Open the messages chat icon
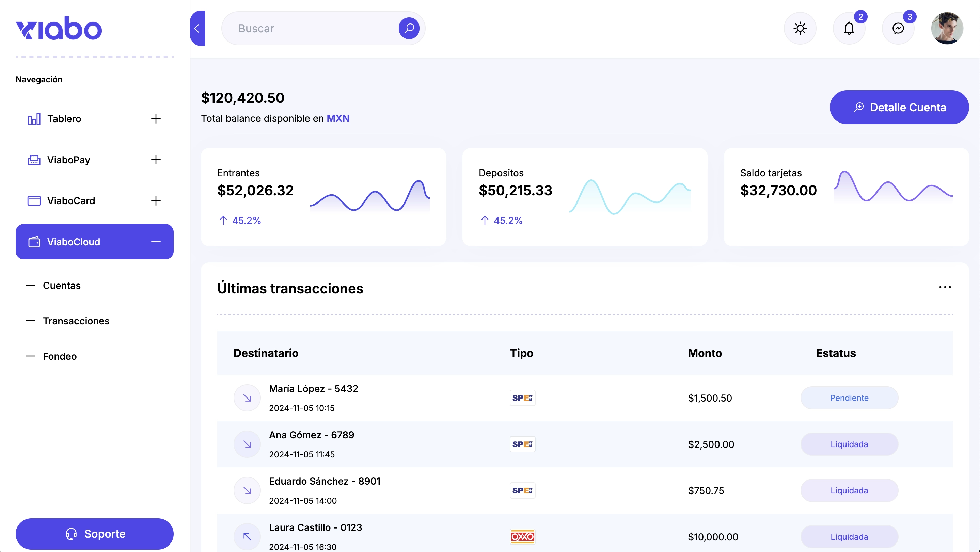The image size is (980, 552). (898, 29)
